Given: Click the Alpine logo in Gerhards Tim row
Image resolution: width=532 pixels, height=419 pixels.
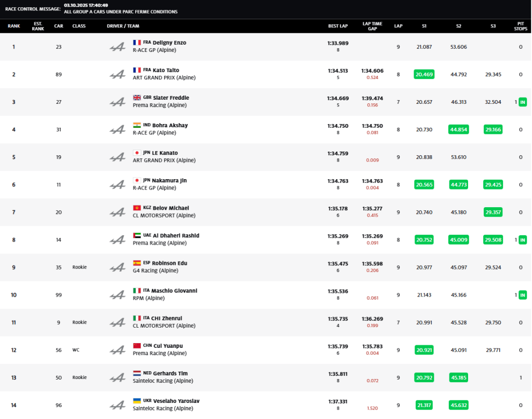Looking at the screenshot, I should tap(117, 377).
